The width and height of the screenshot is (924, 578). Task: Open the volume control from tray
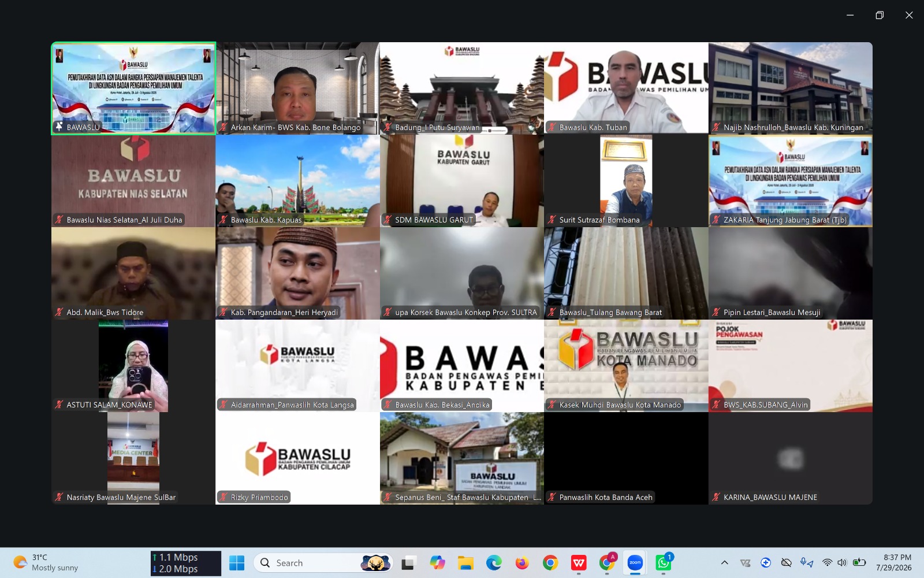point(842,563)
